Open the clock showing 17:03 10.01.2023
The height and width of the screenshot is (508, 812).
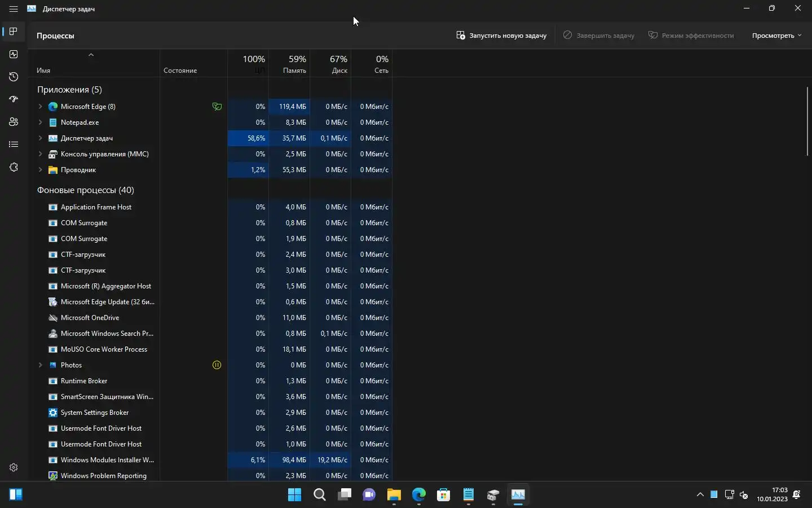click(x=772, y=494)
